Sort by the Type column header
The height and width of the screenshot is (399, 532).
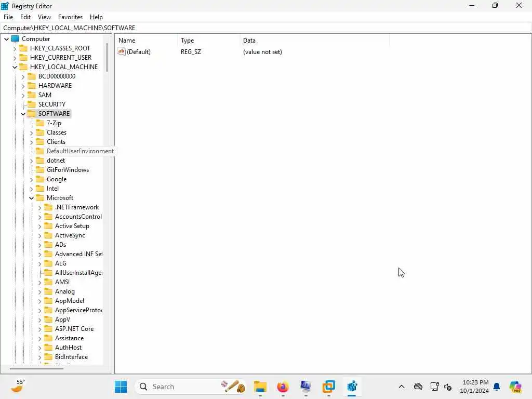point(209,41)
